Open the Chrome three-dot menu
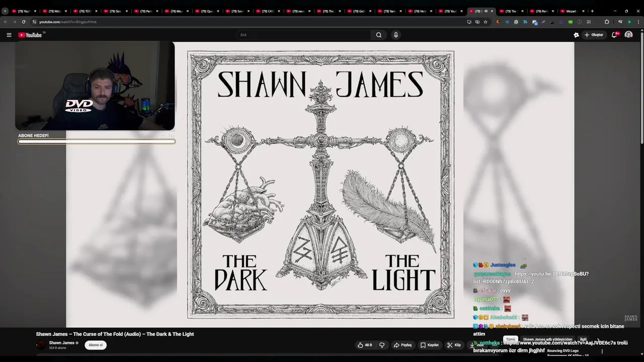This screenshot has height=362, width=644. tap(638, 22)
